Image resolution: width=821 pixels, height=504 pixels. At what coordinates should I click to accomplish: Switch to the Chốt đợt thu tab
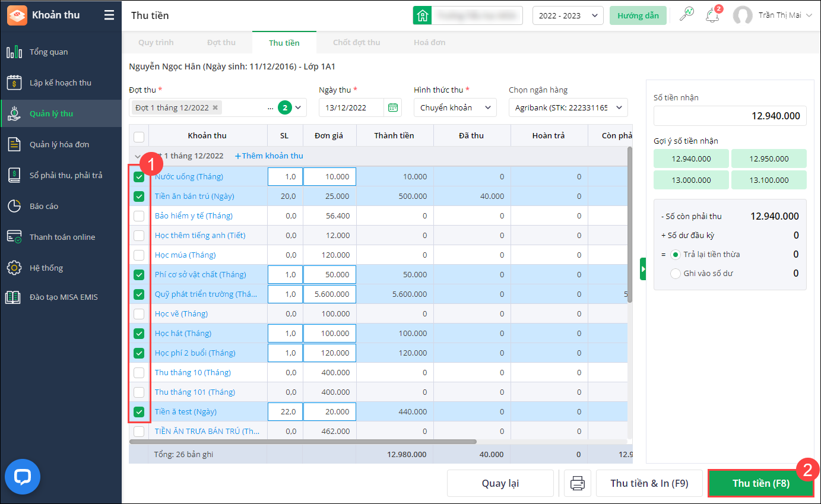[x=356, y=43]
